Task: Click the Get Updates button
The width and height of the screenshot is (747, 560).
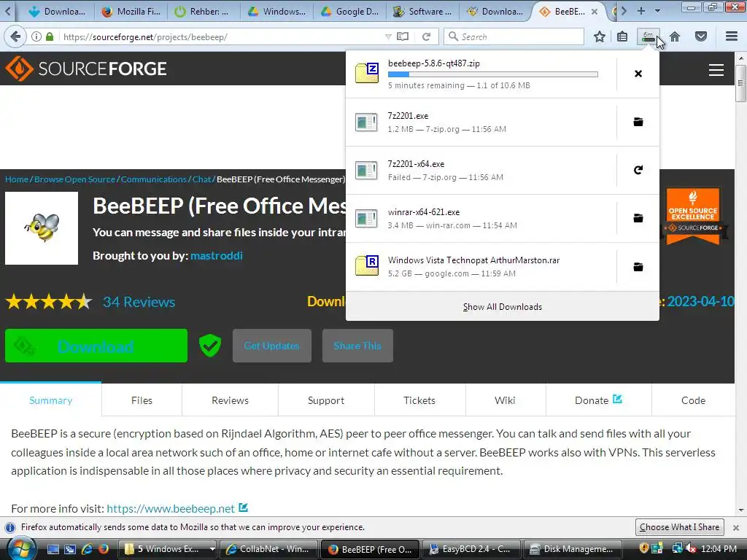Action: [272, 346]
